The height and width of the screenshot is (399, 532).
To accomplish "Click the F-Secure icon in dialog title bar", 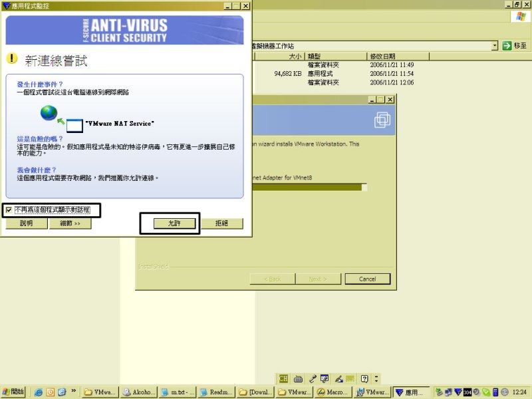I will [x=7, y=6].
